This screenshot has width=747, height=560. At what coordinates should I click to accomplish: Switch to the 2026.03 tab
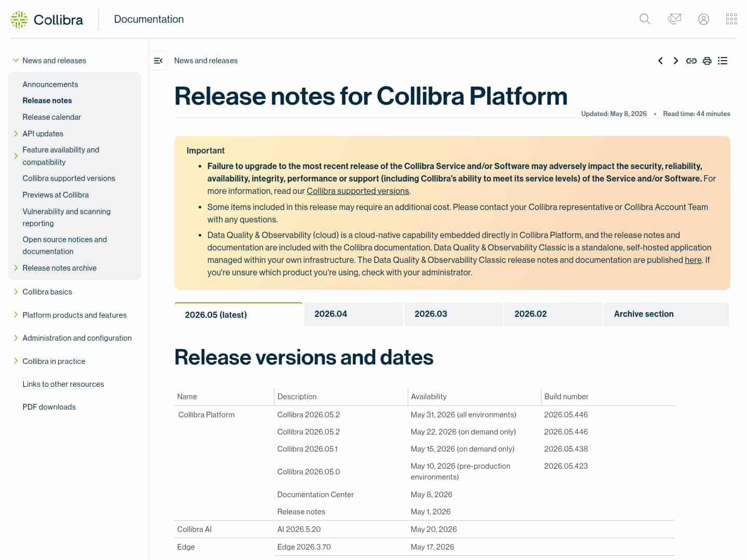(453, 314)
